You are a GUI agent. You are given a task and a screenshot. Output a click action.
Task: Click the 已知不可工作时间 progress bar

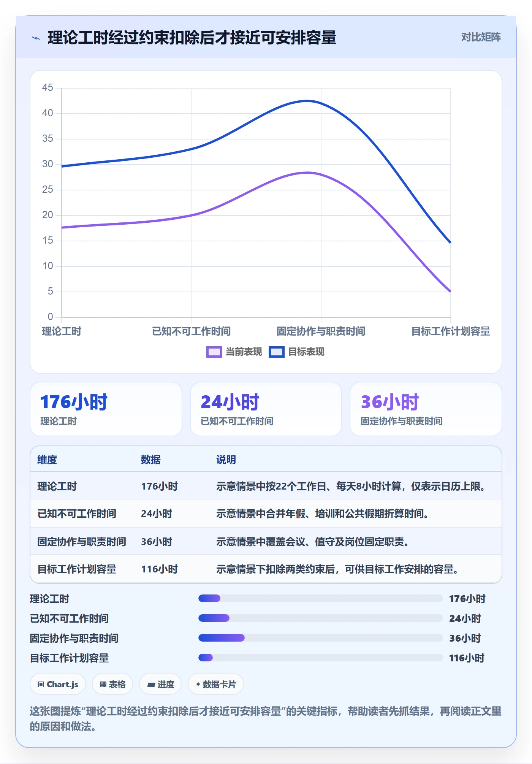point(320,618)
